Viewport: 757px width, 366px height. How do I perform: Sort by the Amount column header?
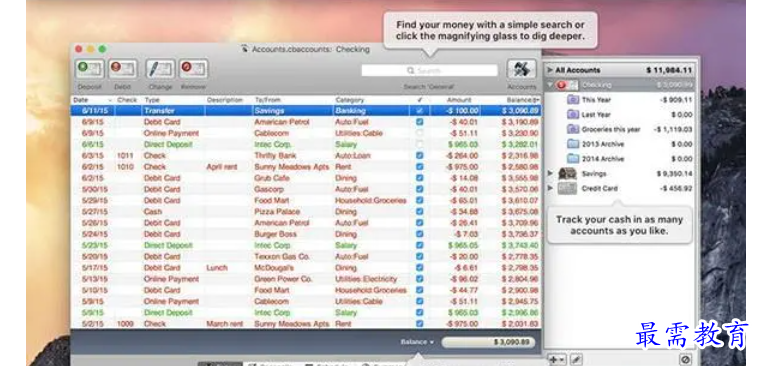point(458,100)
